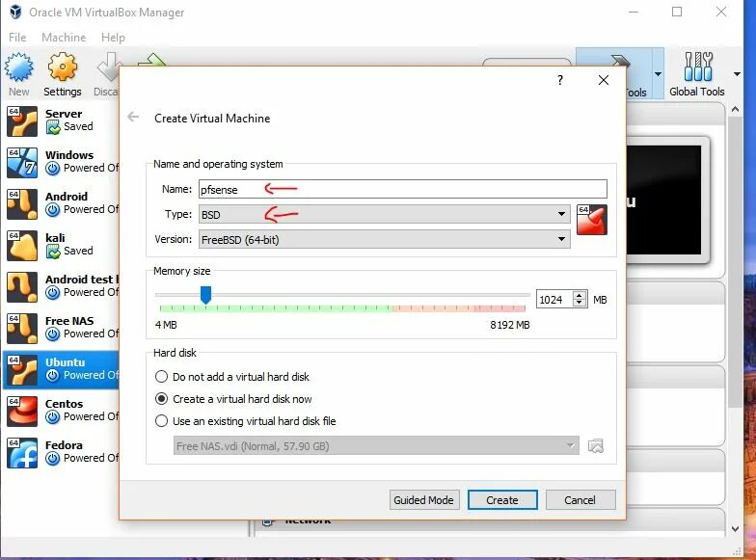Click the main window scrollbar up arrow

point(735,110)
